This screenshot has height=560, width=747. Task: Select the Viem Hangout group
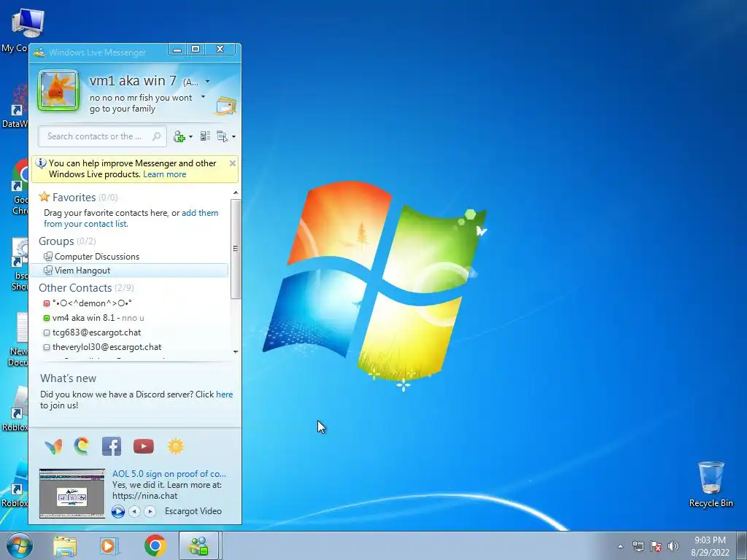coord(129,271)
